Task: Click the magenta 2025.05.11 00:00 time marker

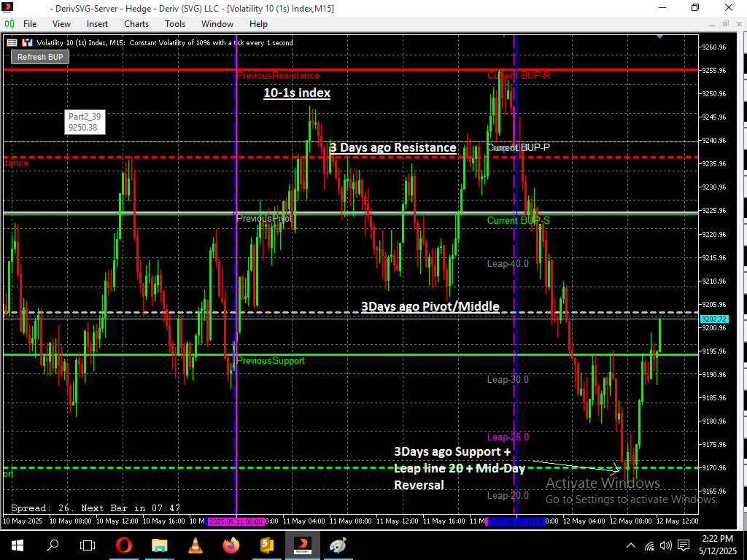Action: [236, 521]
